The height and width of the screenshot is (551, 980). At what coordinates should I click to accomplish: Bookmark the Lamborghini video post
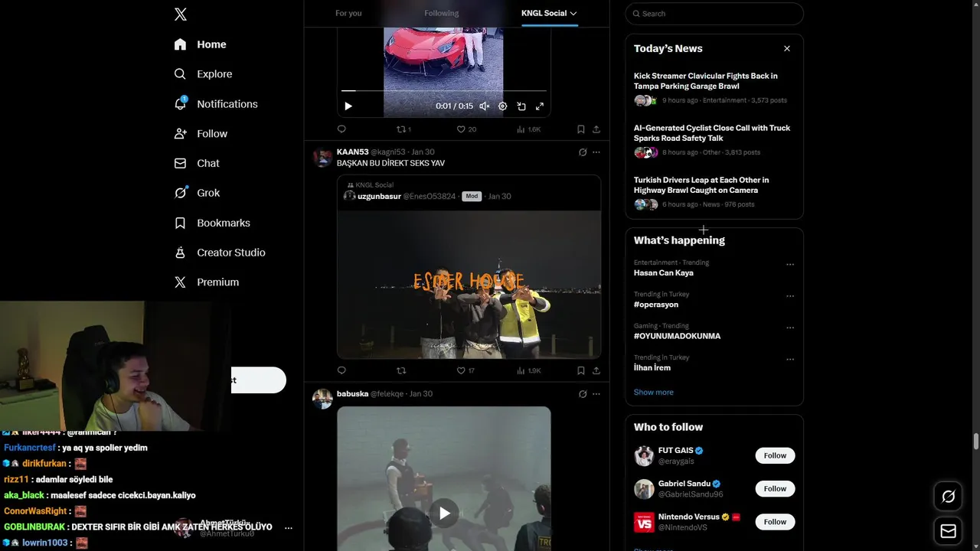[581, 129]
